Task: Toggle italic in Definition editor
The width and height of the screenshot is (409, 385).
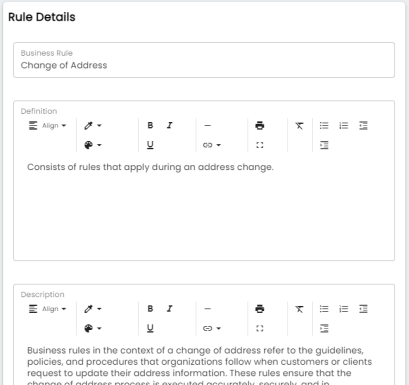Action: point(170,126)
